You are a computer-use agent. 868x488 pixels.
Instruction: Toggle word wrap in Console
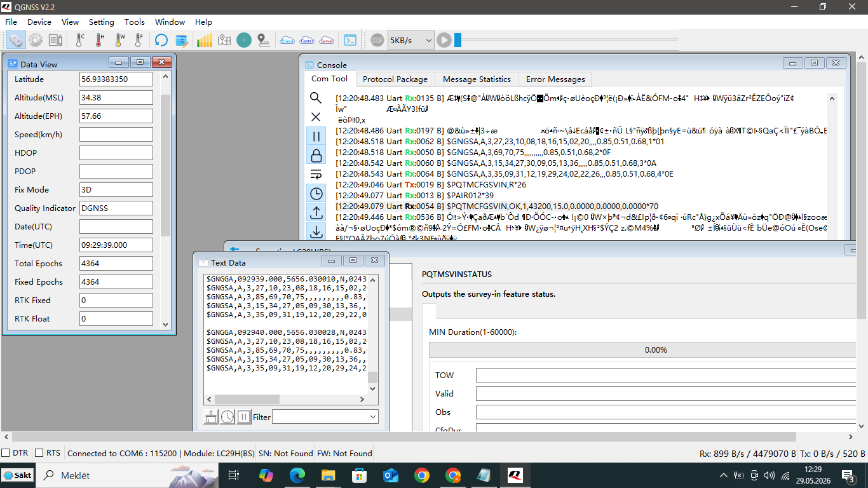click(316, 174)
